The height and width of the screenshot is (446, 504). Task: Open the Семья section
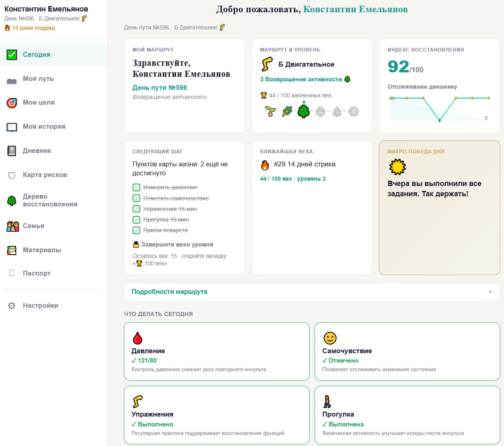54,226
